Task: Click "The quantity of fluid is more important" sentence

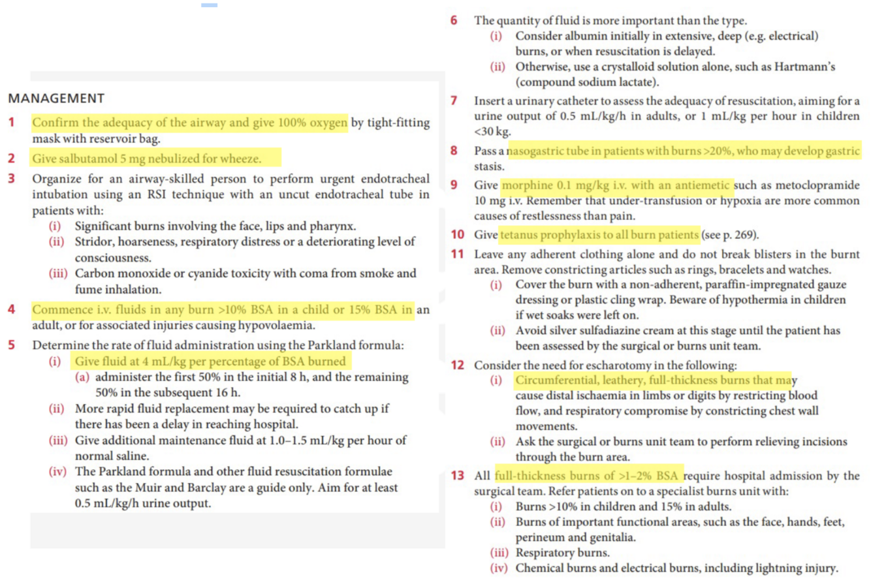Action: coord(610,21)
